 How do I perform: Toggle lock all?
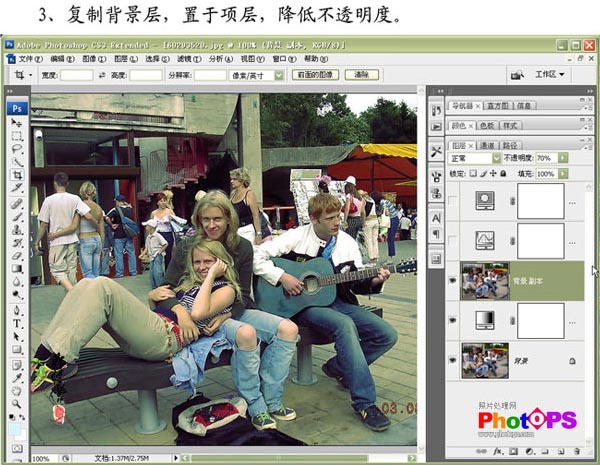503,173
